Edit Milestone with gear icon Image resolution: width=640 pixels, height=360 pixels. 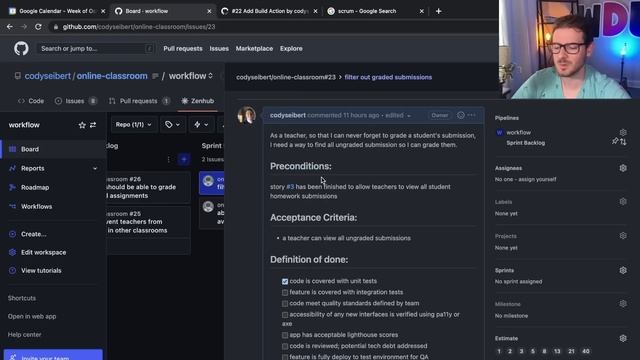(x=623, y=304)
